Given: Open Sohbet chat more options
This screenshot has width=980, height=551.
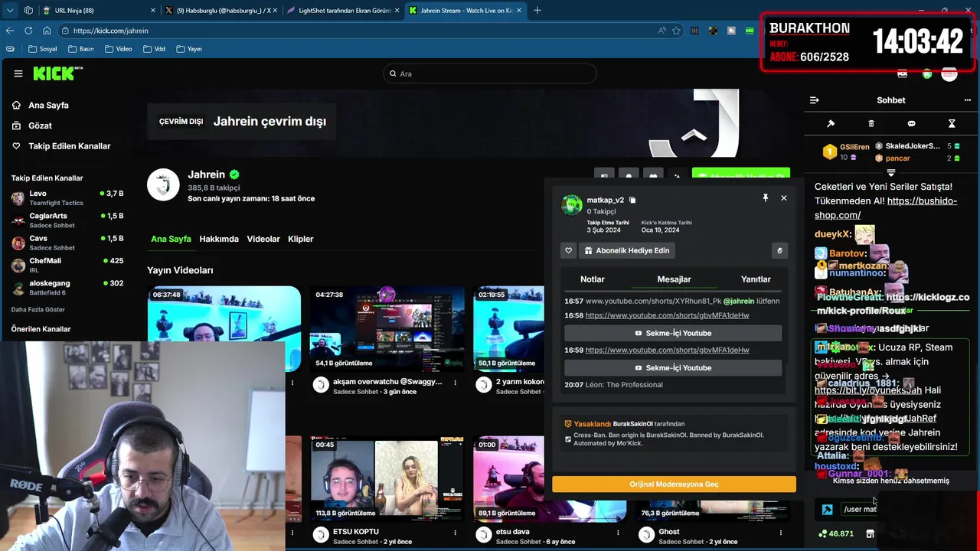Looking at the screenshot, I should 966,100.
